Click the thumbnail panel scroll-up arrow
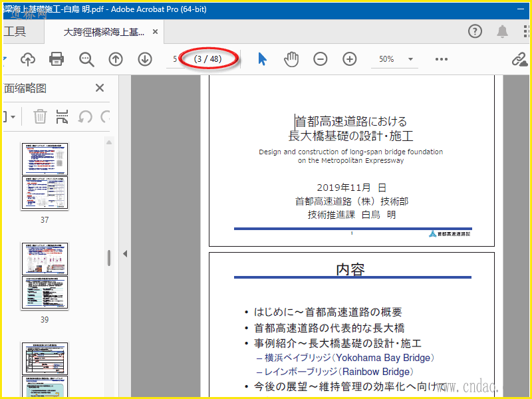This screenshot has height=399, width=532. [x=109, y=142]
